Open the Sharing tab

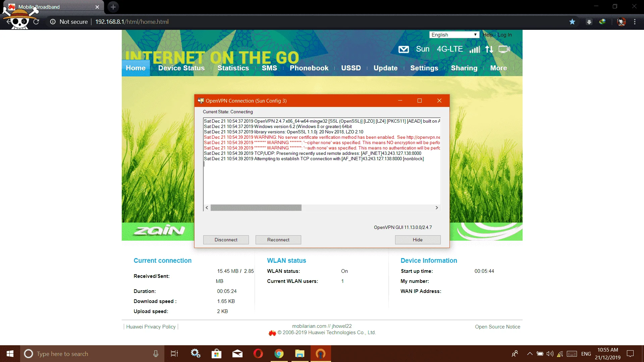[464, 68]
